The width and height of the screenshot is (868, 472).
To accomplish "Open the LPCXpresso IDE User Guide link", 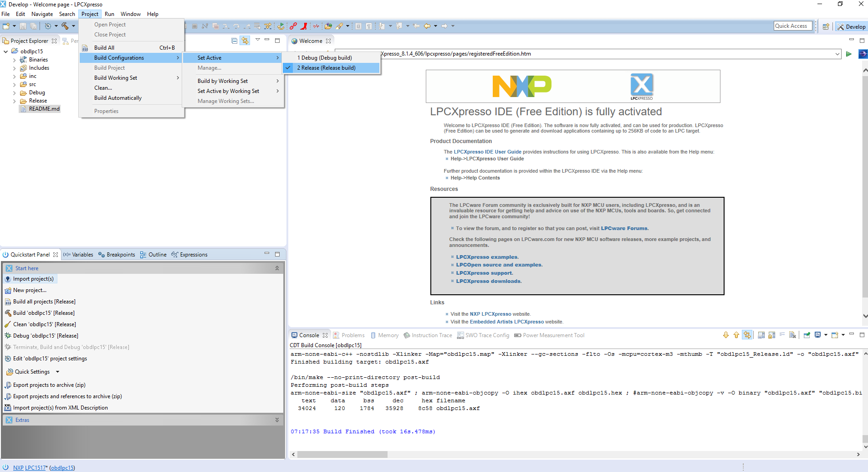I will point(487,152).
